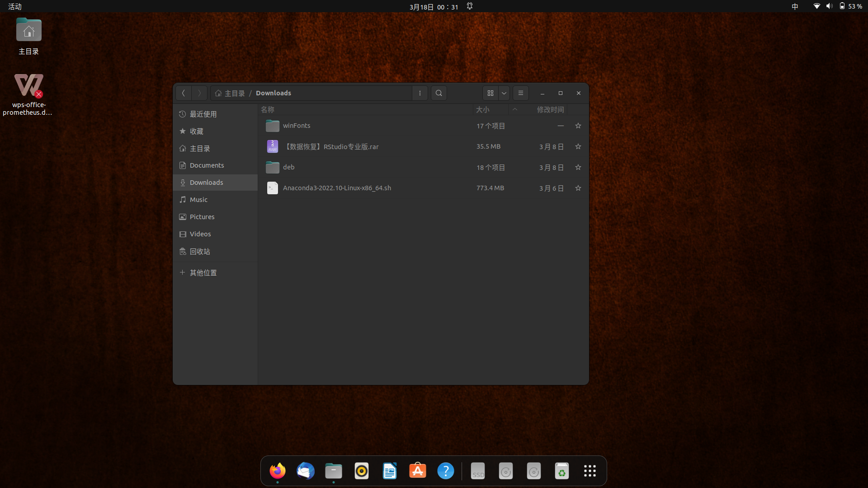The width and height of the screenshot is (868, 488).
Task: Open the Trash (回收站) sidebar entry
Action: pyautogui.click(x=200, y=251)
